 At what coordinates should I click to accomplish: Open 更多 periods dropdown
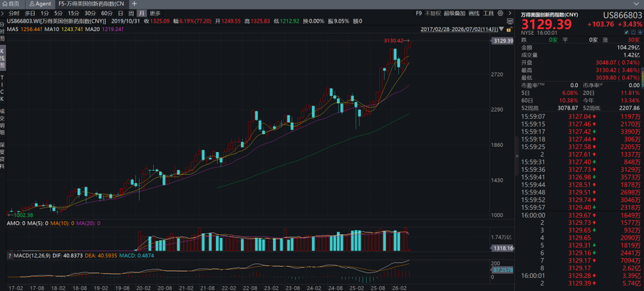tap(155, 13)
